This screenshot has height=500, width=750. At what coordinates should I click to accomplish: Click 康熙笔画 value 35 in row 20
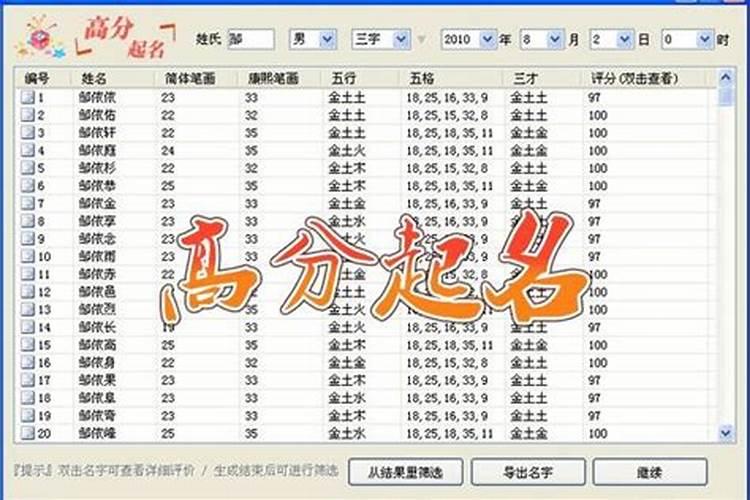pos(252,434)
